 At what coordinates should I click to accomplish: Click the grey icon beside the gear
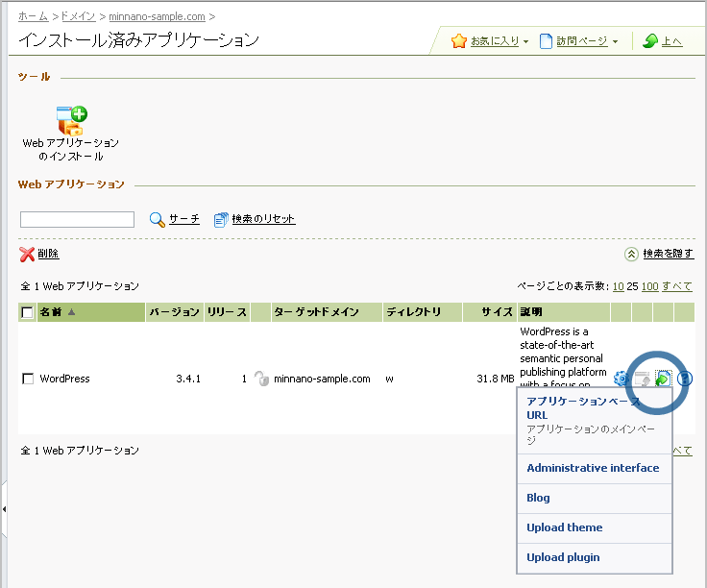[x=642, y=379]
